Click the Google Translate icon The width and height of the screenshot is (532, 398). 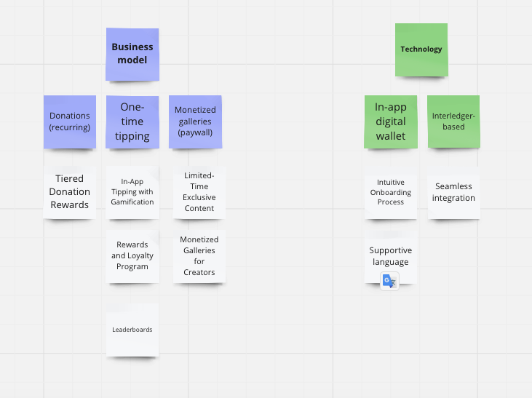[x=389, y=282]
